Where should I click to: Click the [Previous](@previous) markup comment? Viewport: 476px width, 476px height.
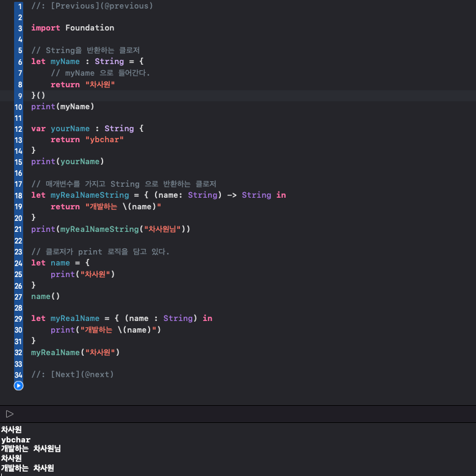(92, 5)
